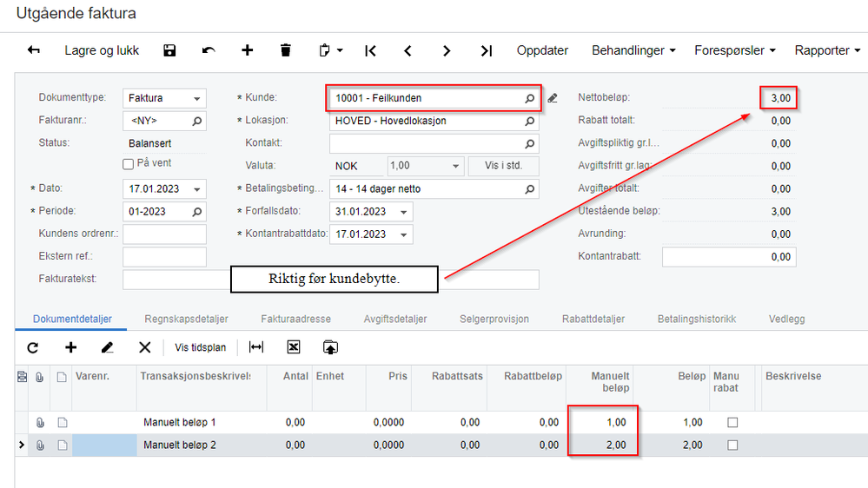The image size is (868, 488).
Task: Open the Dato date picker dropdown
Action: (196, 189)
